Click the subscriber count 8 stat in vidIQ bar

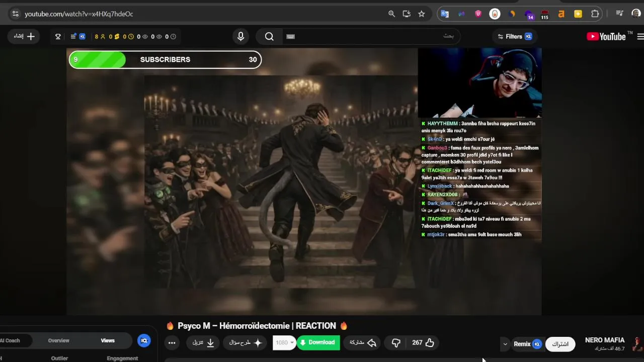(x=100, y=37)
